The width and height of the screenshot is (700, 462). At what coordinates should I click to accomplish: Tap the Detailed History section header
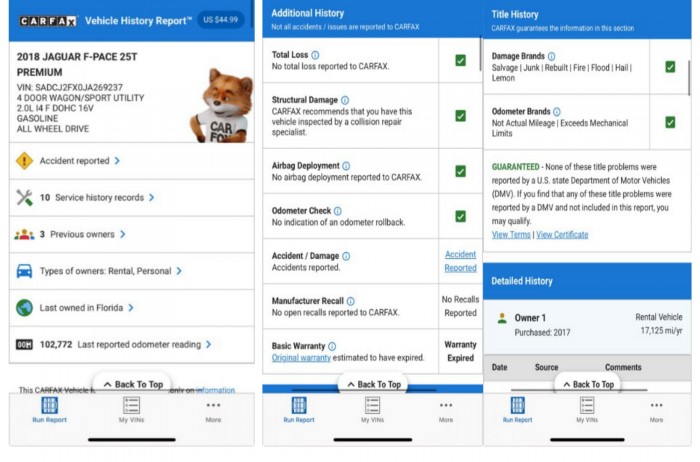(x=587, y=281)
